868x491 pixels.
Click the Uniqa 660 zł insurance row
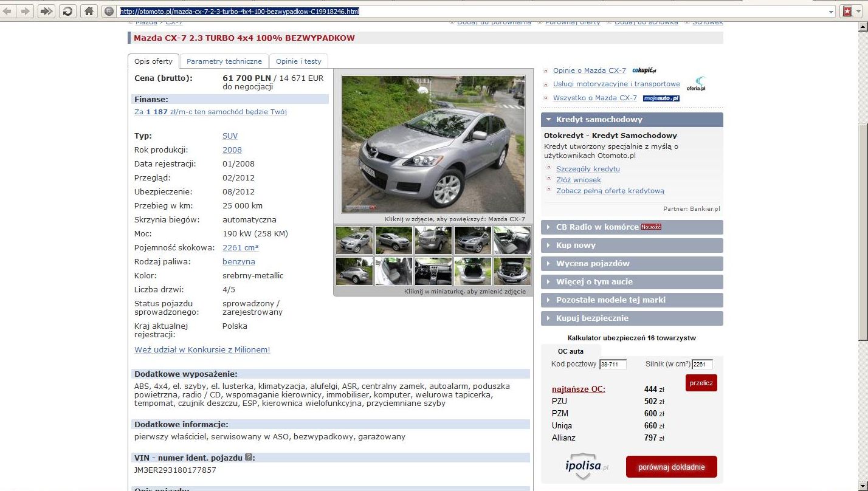pyautogui.click(x=608, y=426)
